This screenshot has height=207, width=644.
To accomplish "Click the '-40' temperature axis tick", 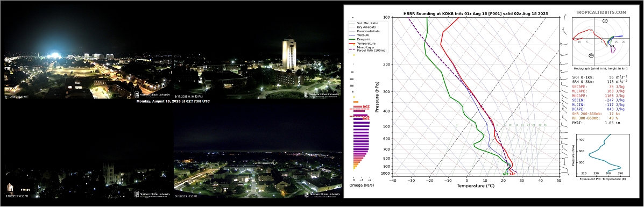I will 393,180.
